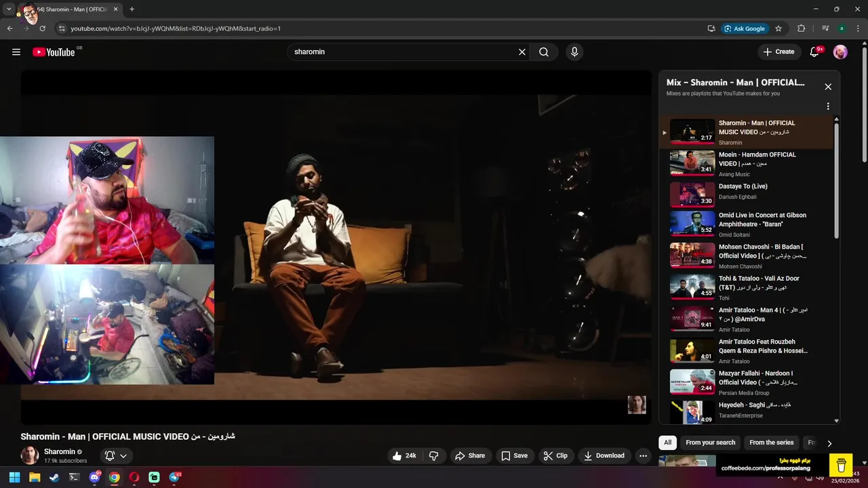The height and width of the screenshot is (488, 868).
Task: Open the Chrome extensions puzzle icon
Action: tap(802, 28)
